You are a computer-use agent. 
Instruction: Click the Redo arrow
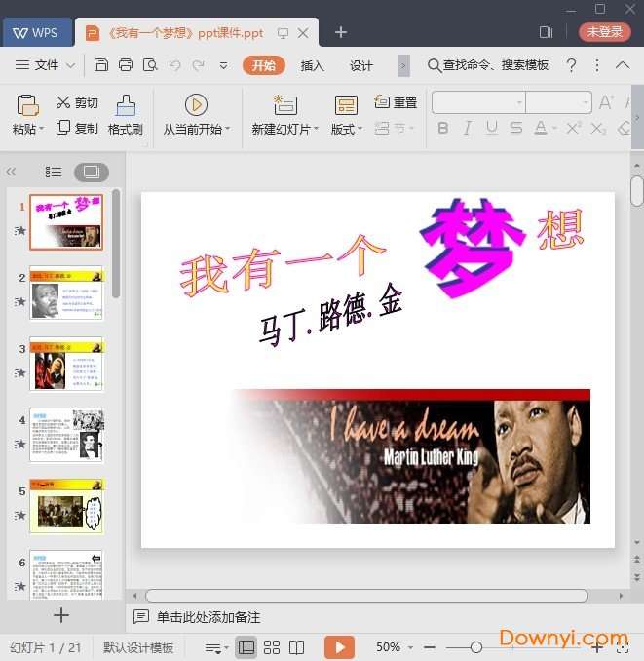[x=199, y=65]
